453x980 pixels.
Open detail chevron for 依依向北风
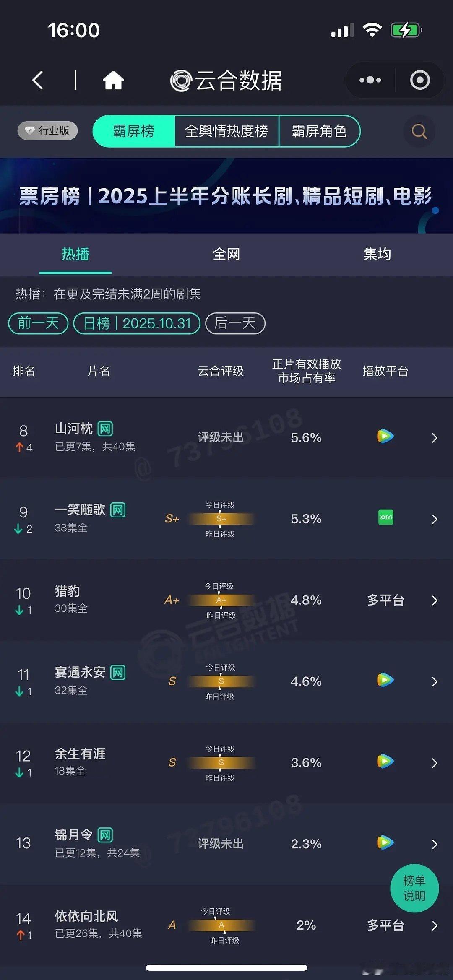click(x=435, y=925)
